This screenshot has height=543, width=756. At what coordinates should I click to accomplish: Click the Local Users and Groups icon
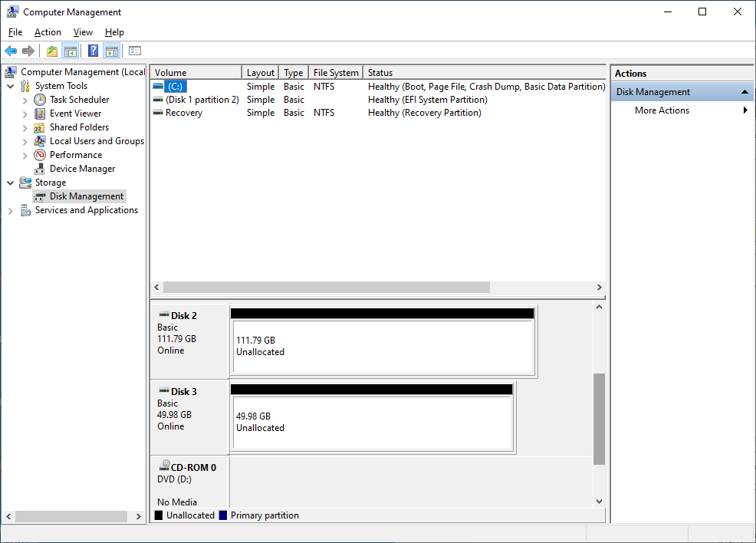point(40,141)
